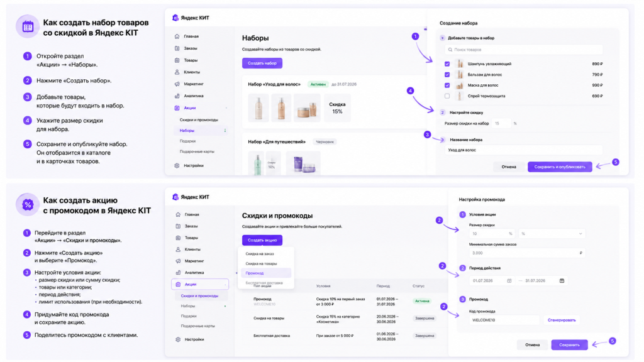Click the Набор «Для путешествий» title
This screenshot has height=362, width=644.
(277, 142)
